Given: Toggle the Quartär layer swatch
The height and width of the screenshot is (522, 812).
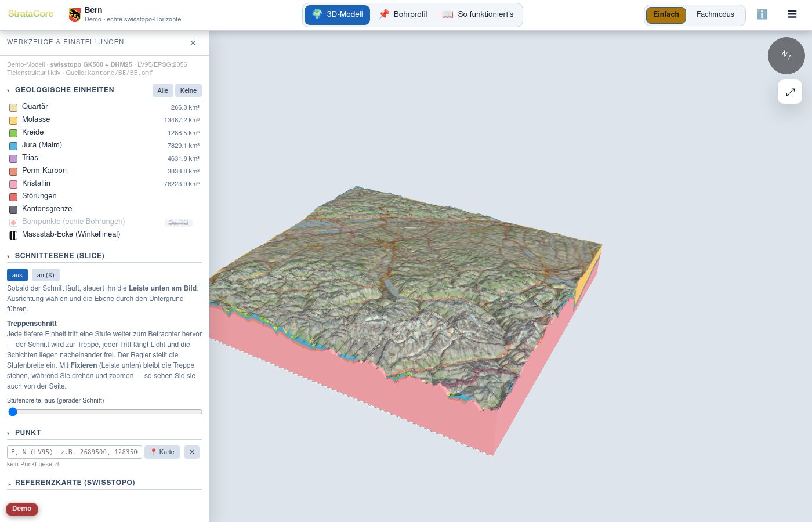Looking at the screenshot, I should pos(13,107).
